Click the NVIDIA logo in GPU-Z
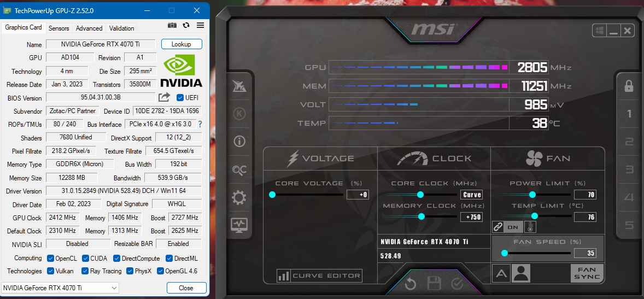Screen dimensions: 644x299 181,72
